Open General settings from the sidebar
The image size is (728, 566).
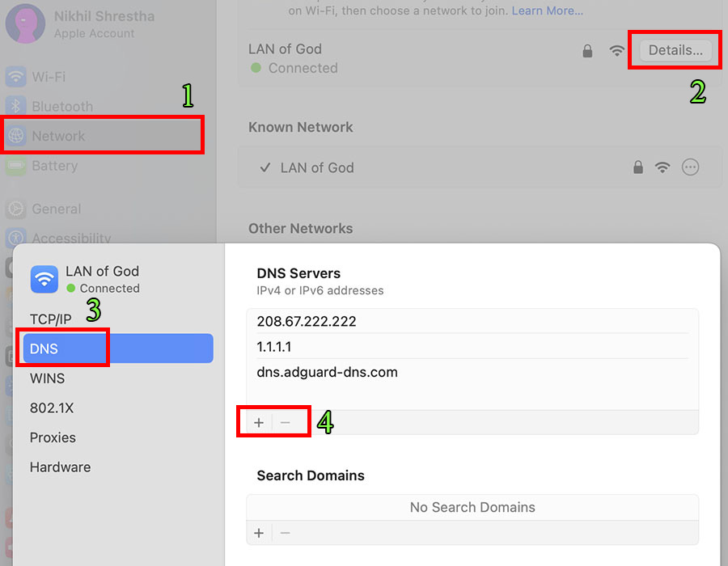[57, 209]
